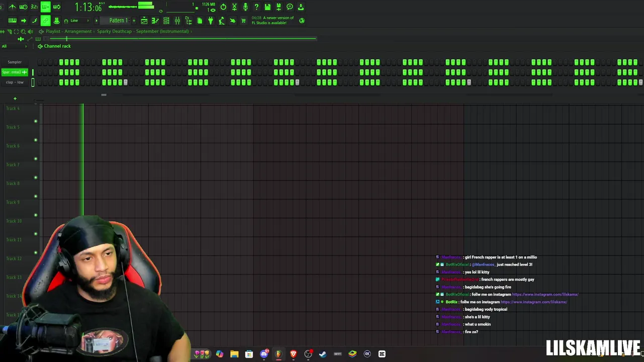Open the project info speech bubble icon

[290, 7]
